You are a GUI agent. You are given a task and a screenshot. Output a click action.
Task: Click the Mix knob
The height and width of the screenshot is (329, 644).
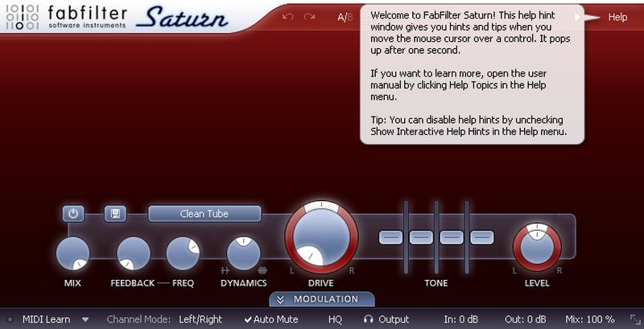click(73, 253)
